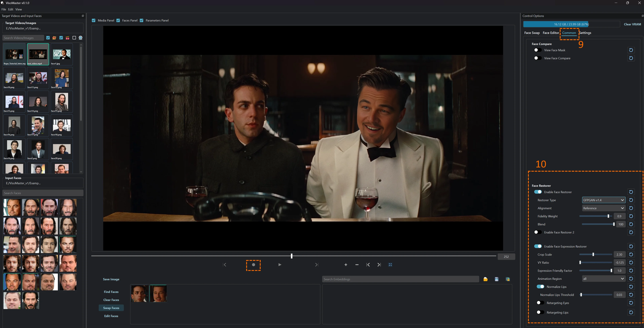Viewport: 644px width, 328px height.
Task: Play the video with the play icon
Action: click(x=280, y=265)
